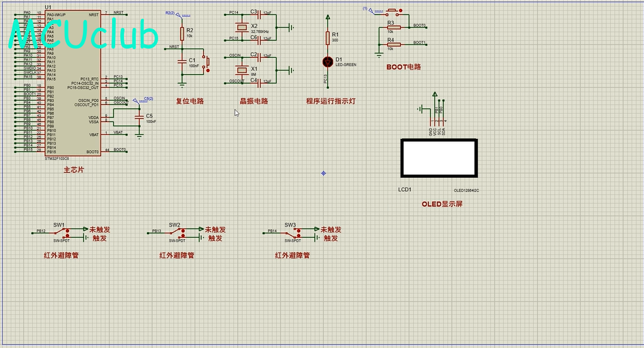The image size is (644, 348).
Task: Click the OLED12864I2C part label
Action: 466,190
